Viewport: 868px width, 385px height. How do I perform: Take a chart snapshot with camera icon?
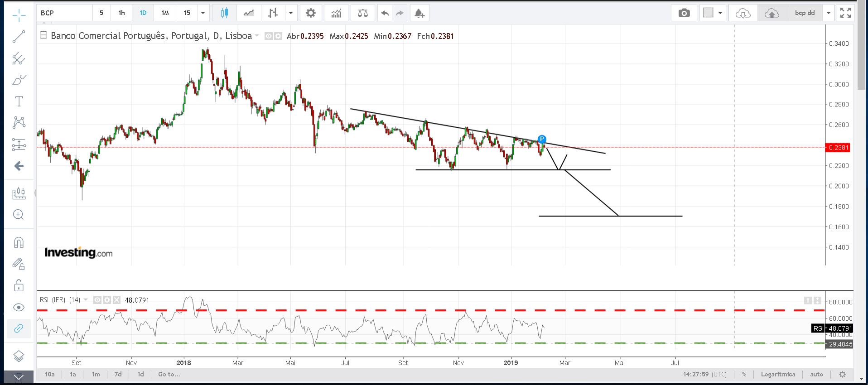click(x=684, y=13)
